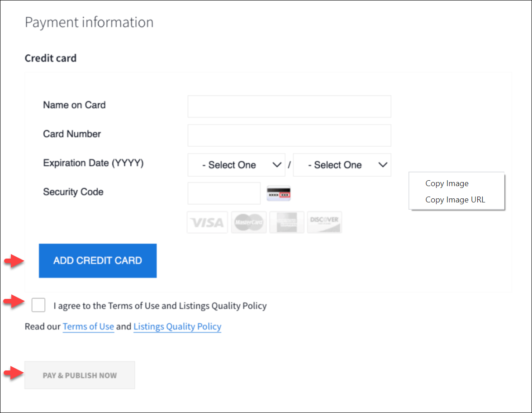Click the MasterCard logo icon
This screenshot has height=413, width=532.
249,222
